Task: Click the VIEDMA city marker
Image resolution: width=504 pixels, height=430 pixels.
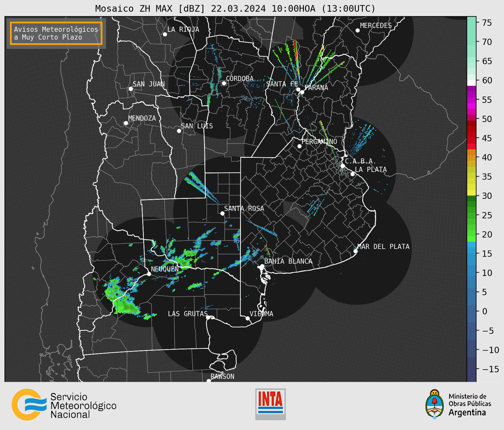Action: tap(248, 318)
